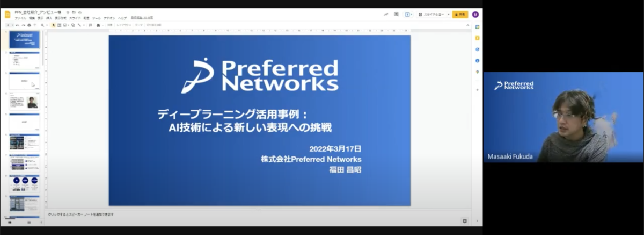The image size is (644, 235).
Task: Open the last edit history link
Action: click(x=142, y=18)
